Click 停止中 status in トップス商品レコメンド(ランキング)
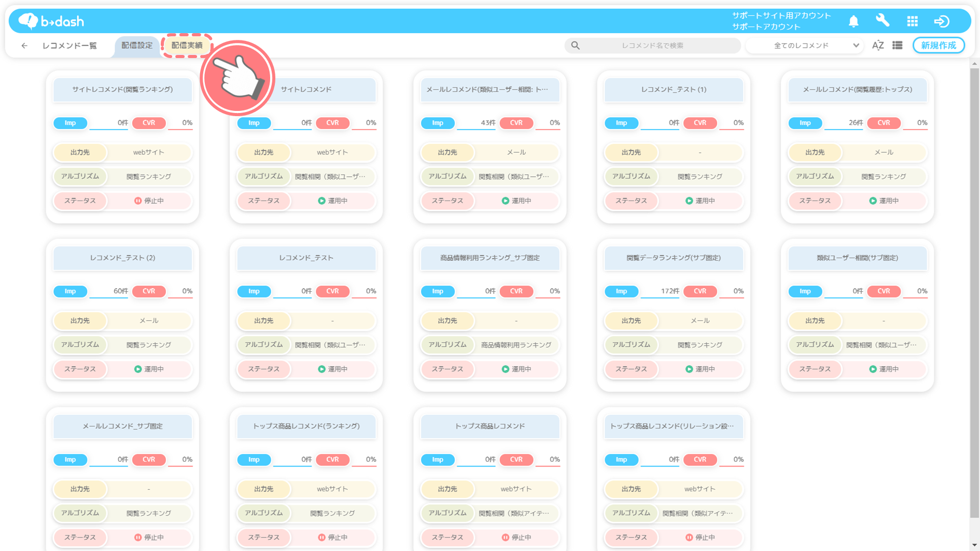This screenshot has height=551, width=980. click(x=332, y=538)
